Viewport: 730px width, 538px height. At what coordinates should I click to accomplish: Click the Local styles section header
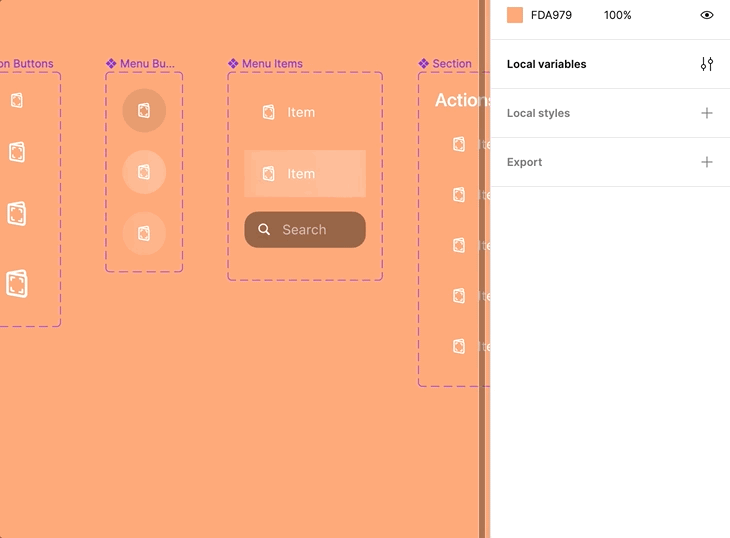(538, 113)
